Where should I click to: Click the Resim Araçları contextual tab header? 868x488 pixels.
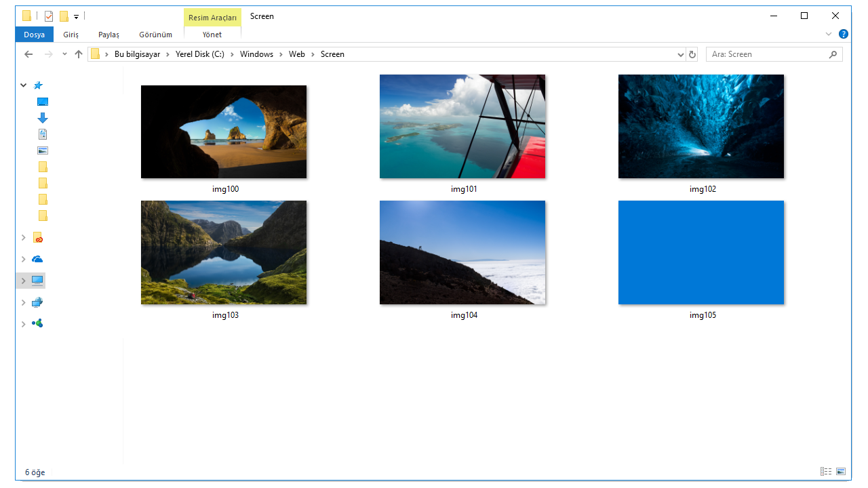point(213,18)
